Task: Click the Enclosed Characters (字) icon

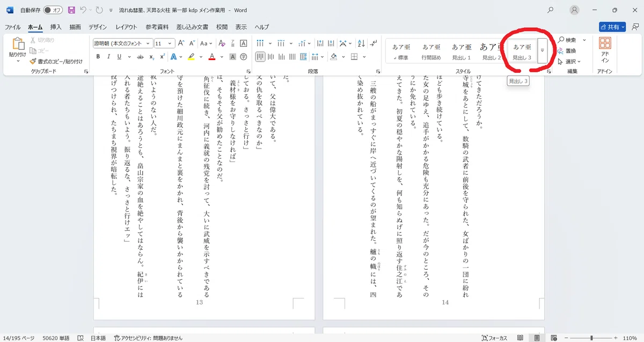Action: click(244, 56)
